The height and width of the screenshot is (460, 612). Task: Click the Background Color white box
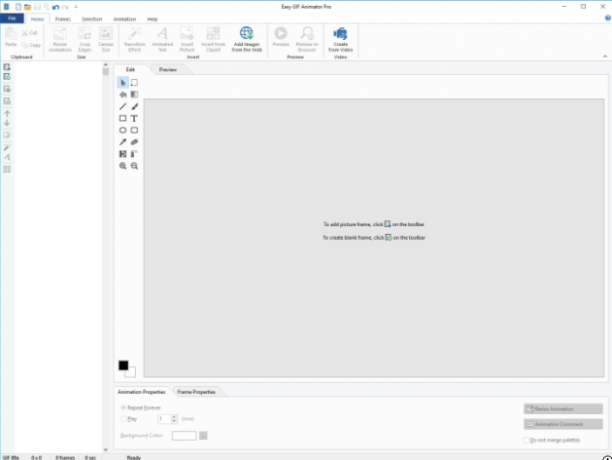[184, 435]
